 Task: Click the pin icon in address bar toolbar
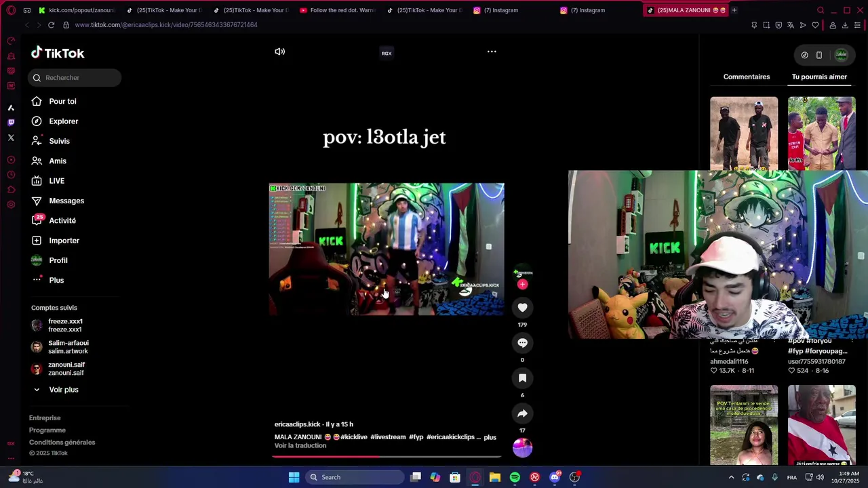coord(754,25)
